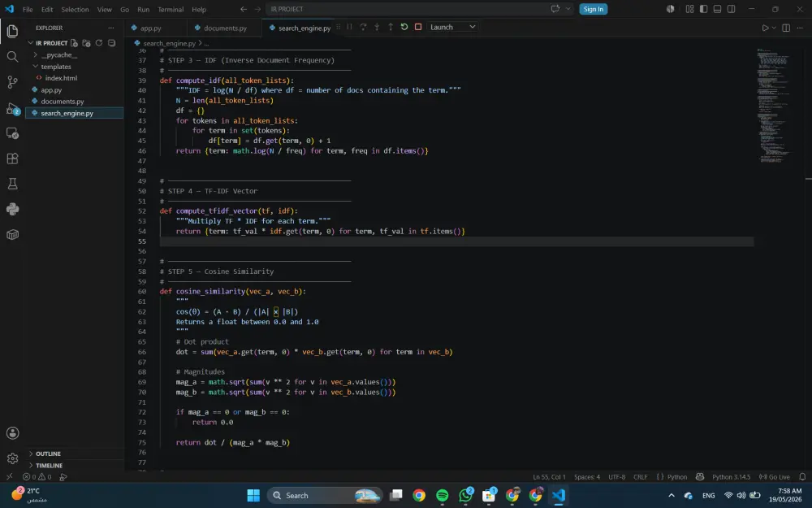The height and width of the screenshot is (508, 812).
Task: Go back with the navigation arrow
Action: pos(244,9)
